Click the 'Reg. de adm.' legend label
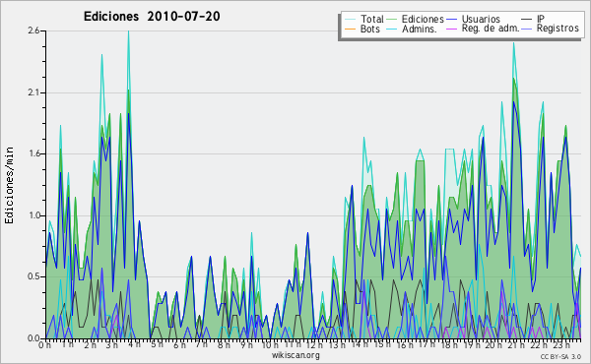 coord(491,29)
